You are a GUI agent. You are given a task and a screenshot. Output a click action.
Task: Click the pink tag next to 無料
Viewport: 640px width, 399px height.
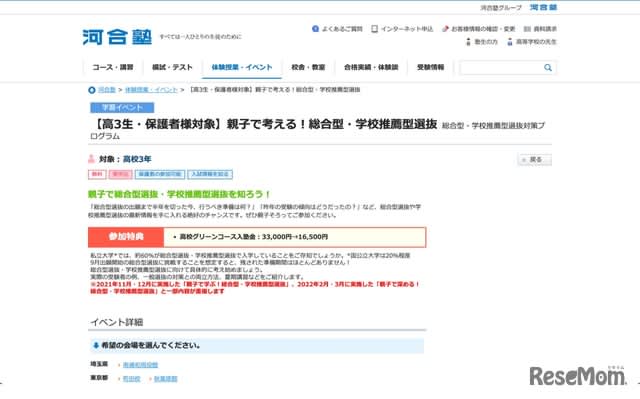pos(120,175)
